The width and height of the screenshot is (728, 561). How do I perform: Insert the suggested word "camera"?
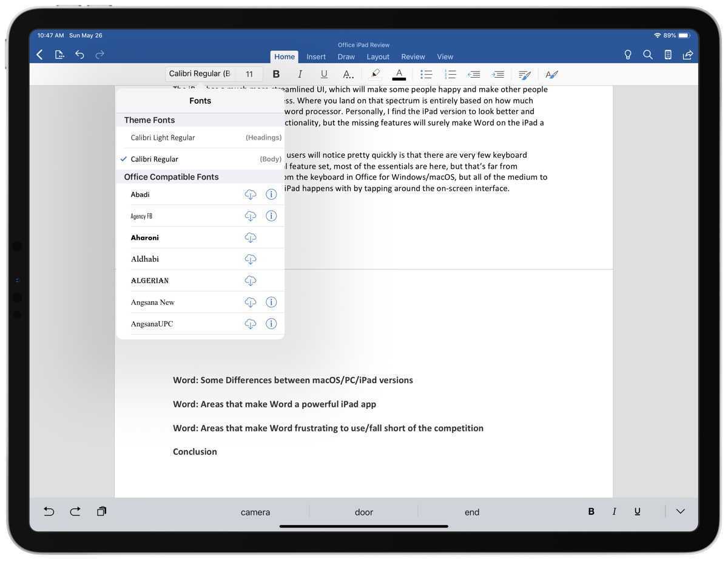coord(255,512)
